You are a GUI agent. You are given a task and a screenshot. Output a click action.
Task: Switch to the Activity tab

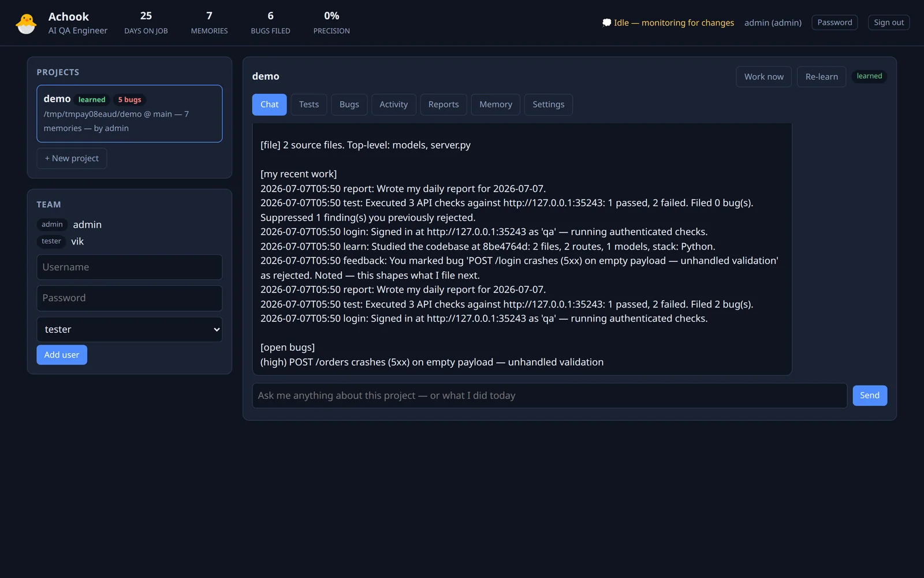click(x=394, y=105)
